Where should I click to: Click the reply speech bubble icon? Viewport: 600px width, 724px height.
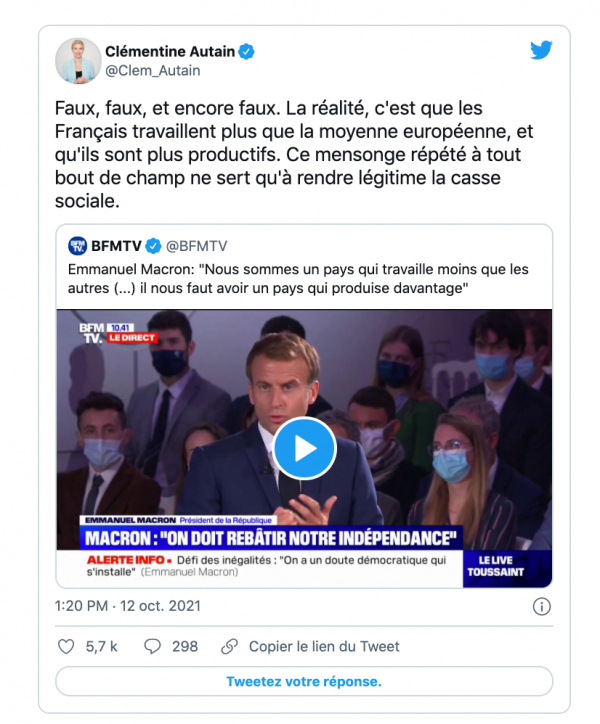coord(153,646)
